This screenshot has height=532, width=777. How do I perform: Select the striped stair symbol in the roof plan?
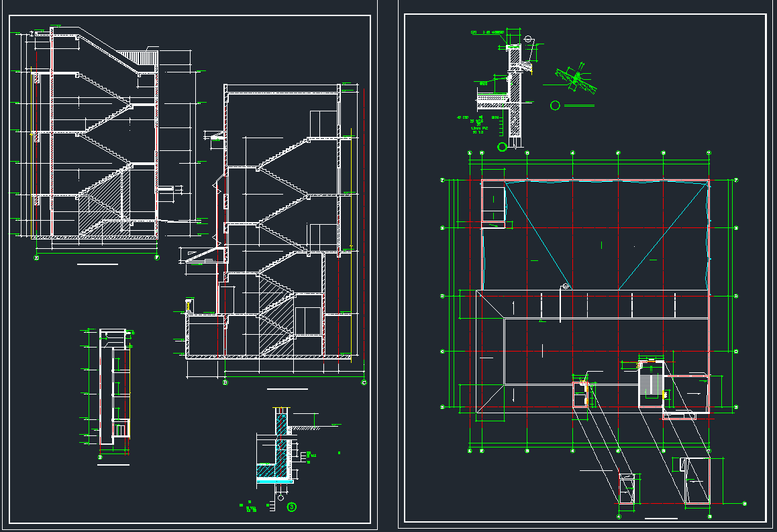(650, 384)
